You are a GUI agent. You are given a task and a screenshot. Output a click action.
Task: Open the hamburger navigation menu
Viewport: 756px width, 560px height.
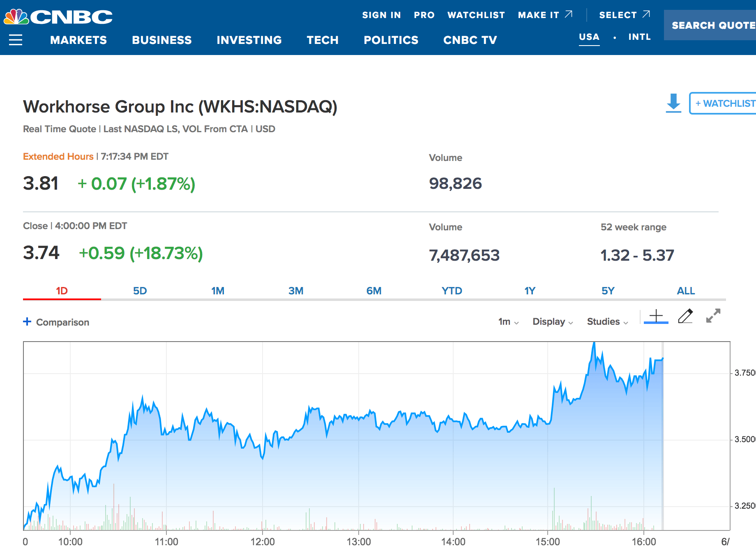[16, 40]
